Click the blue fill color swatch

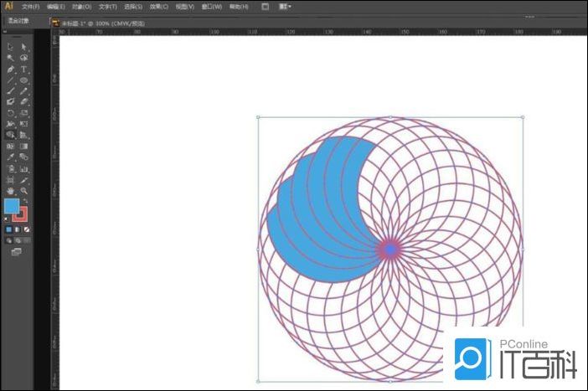[12, 206]
